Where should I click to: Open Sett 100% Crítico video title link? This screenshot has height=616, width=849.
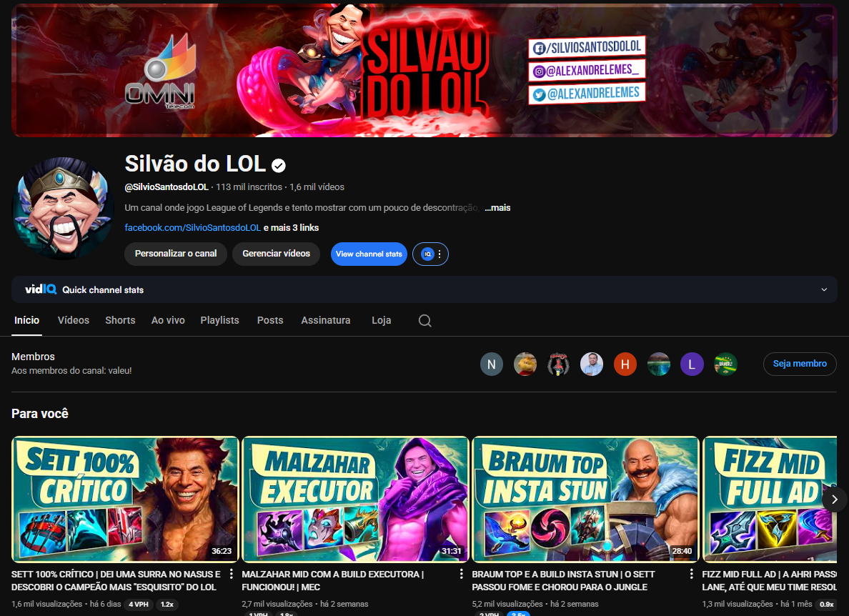coord(116,581)
